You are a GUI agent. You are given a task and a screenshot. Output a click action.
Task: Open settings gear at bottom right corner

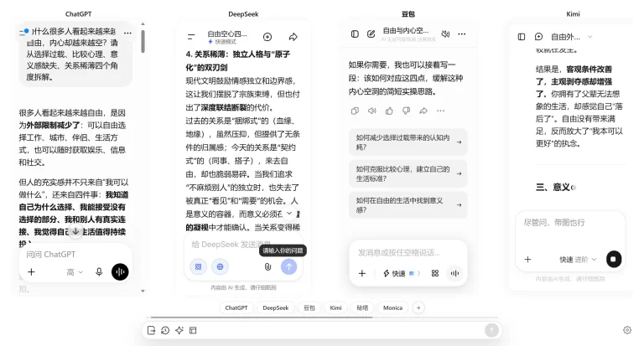point(627,330)
